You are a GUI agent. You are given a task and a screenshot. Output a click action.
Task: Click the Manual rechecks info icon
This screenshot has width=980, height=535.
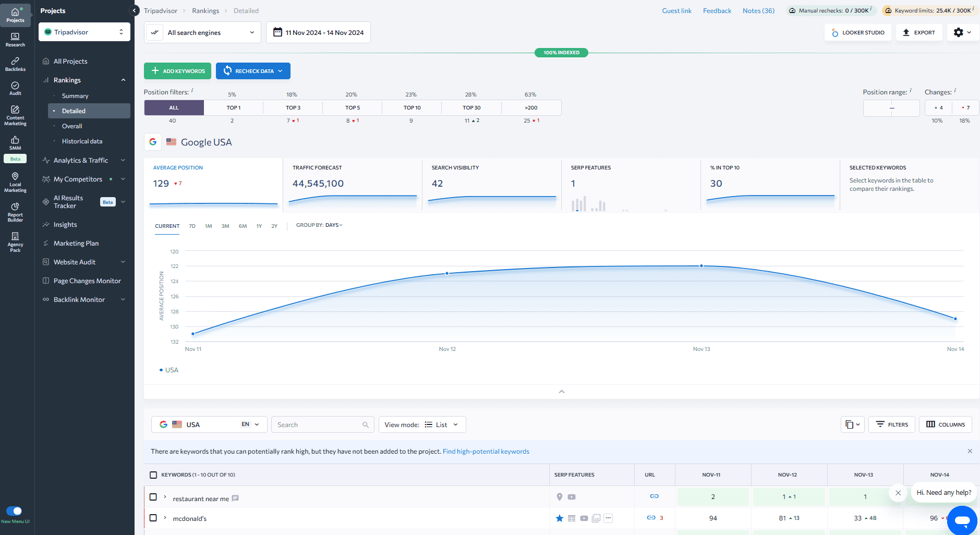870,8
